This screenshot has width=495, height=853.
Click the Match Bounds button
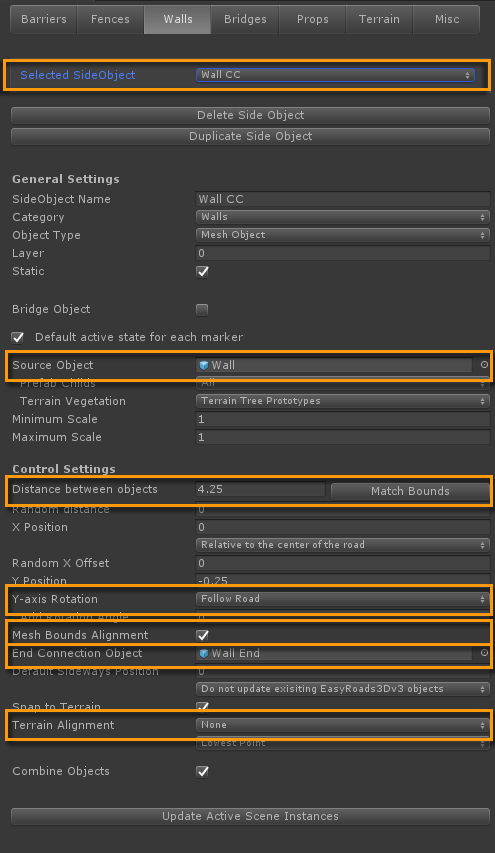(410, 491)
